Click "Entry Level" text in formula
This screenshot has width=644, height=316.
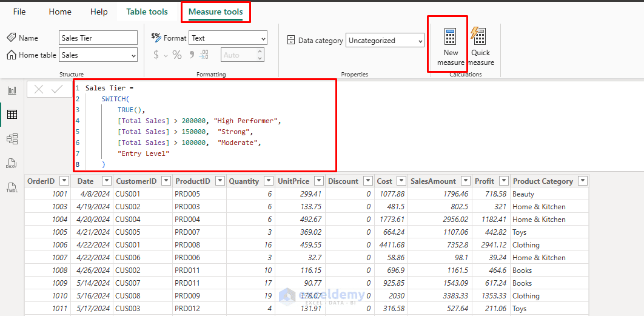tap(143, 153)
